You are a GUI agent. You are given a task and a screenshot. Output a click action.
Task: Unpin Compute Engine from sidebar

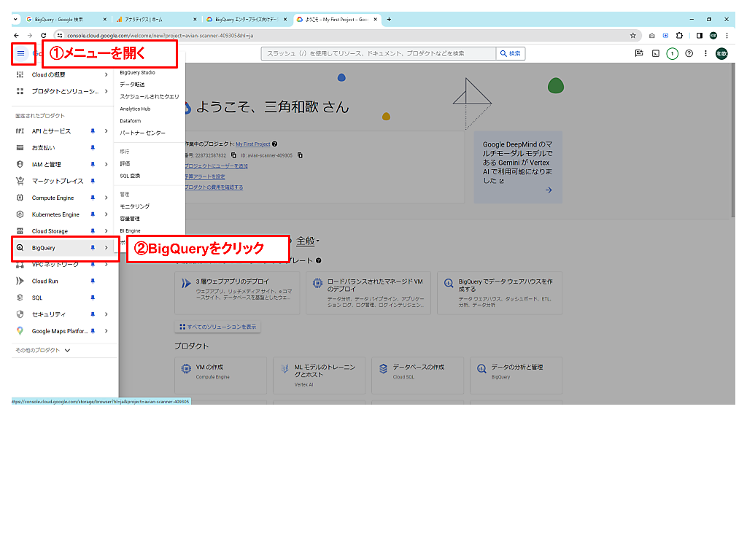(x=93, y=198)
